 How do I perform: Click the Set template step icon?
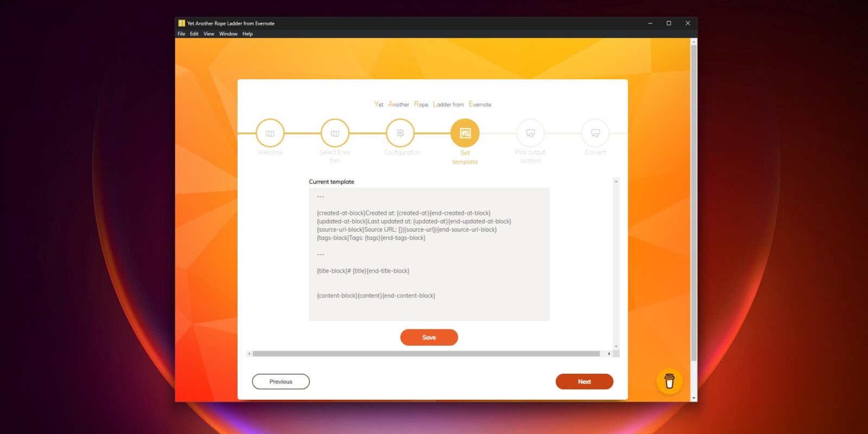pyautogui.click(x=465, y=133)
